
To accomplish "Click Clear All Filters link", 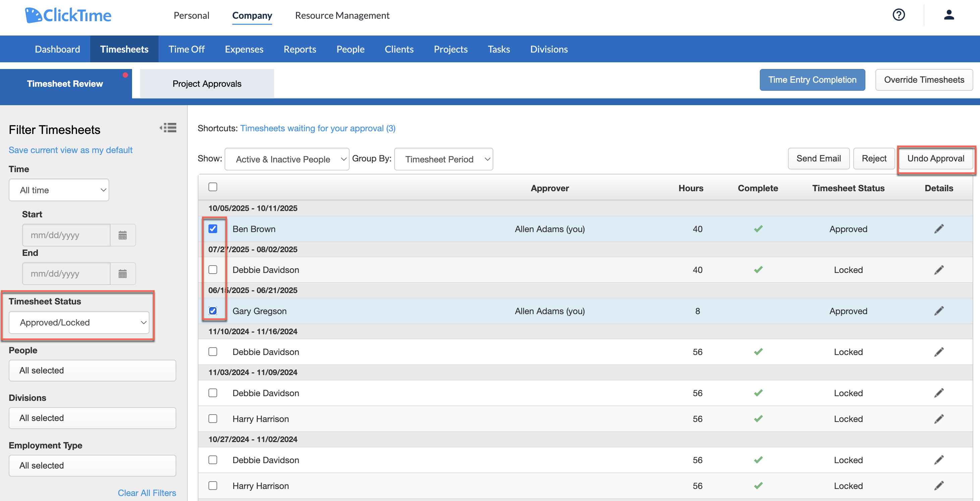I will coord(147,493).
